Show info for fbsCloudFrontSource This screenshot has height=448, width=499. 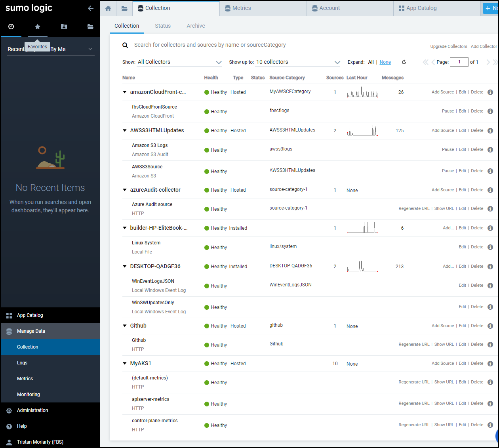tap(490, 111)
